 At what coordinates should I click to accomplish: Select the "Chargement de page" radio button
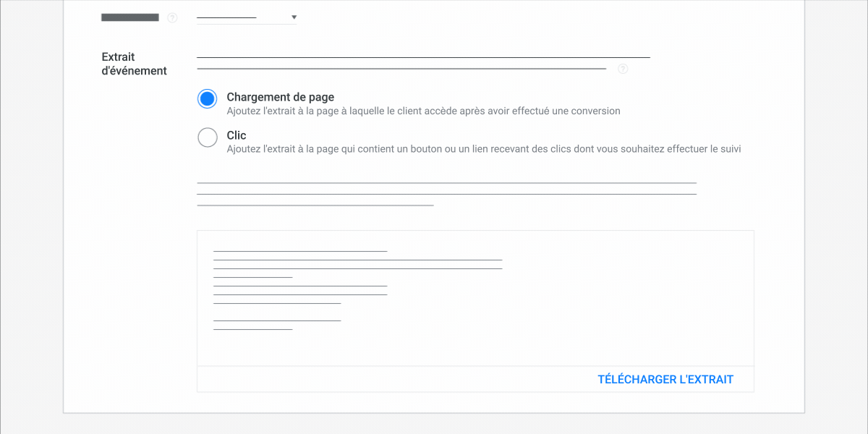point(207,98)
